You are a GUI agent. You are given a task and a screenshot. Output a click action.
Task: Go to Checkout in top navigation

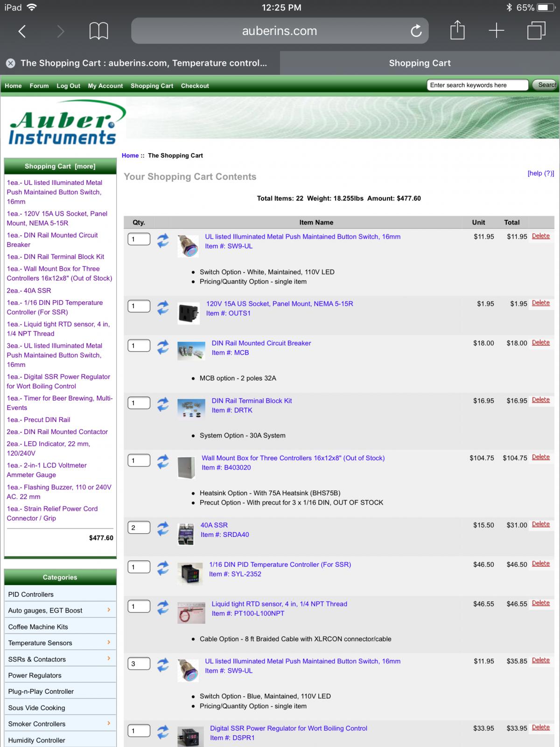[195, 86]
